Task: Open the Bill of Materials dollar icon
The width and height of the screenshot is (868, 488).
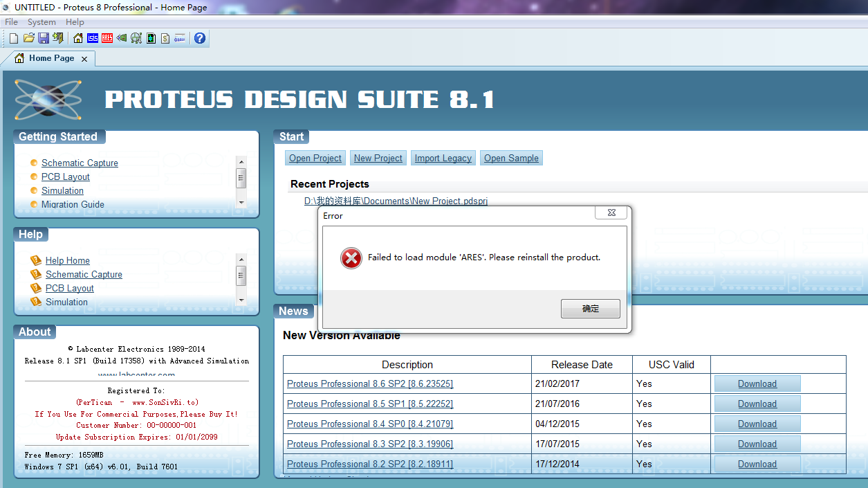Action: (x=165, y=38)
